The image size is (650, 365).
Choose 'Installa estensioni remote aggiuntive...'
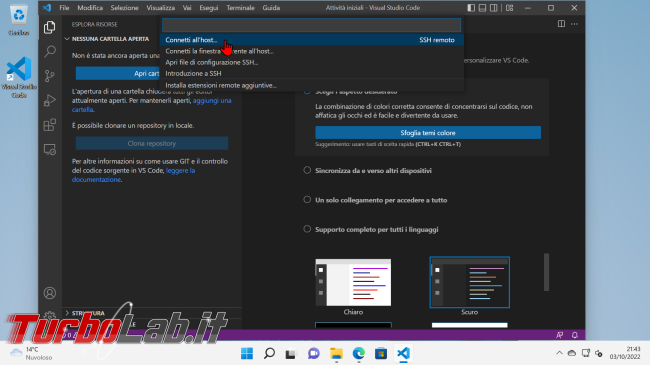[x=312, y=85]
